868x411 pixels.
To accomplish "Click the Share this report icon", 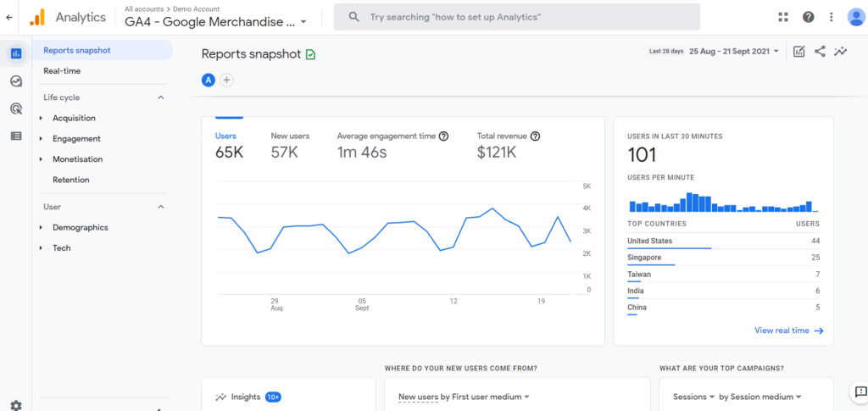I will [820, 52].
